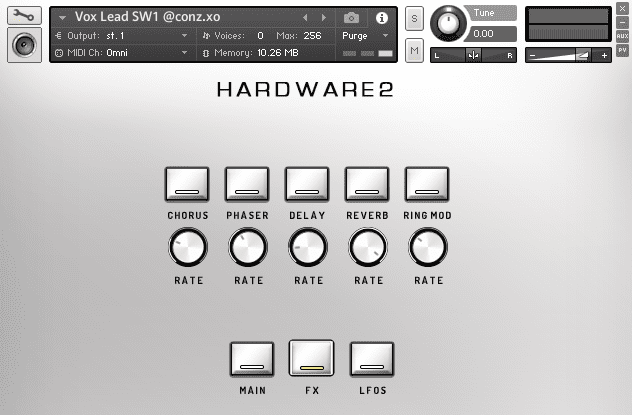This screenshot has height=415, width=632.
Task: Toggle the PV button
Action: coord(622,50)
